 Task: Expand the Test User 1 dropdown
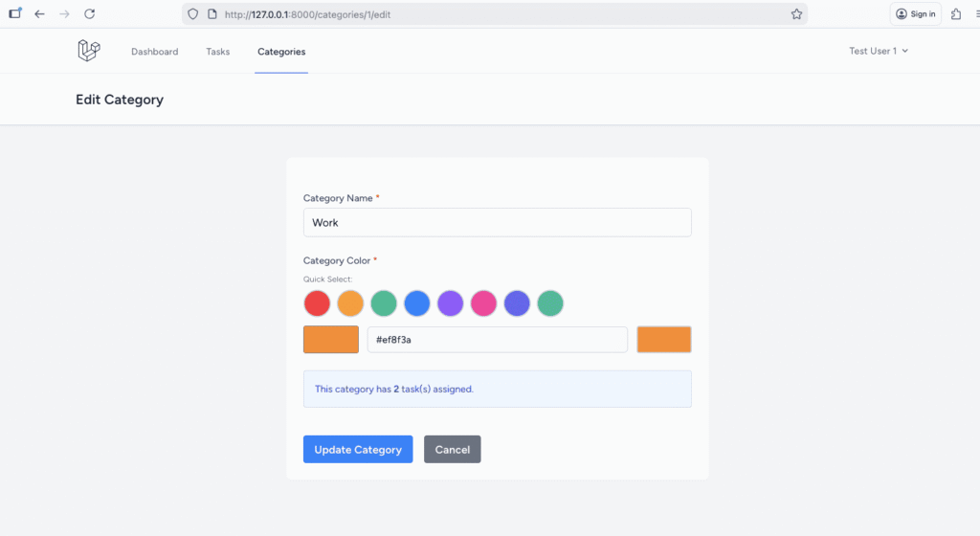pyautogui.click(x=878, y=52)
